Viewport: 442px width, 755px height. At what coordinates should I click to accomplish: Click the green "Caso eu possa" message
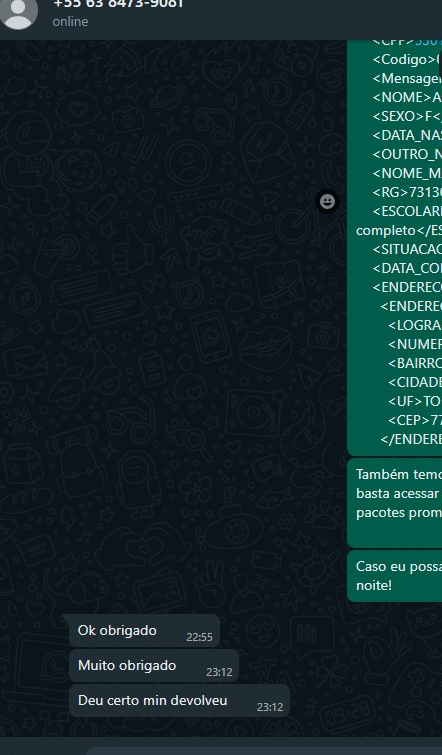[395, 576]
